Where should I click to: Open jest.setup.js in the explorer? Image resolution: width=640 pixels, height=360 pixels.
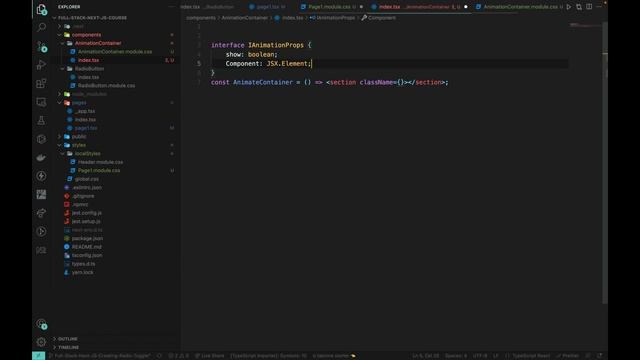click(x=86, y=221)
